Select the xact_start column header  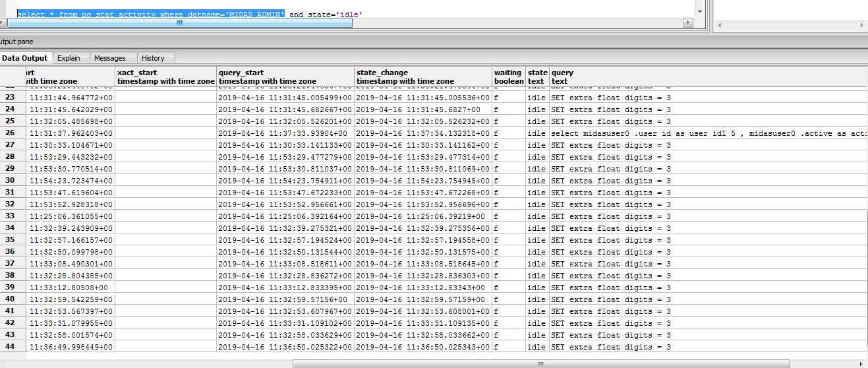click(165, 77)
